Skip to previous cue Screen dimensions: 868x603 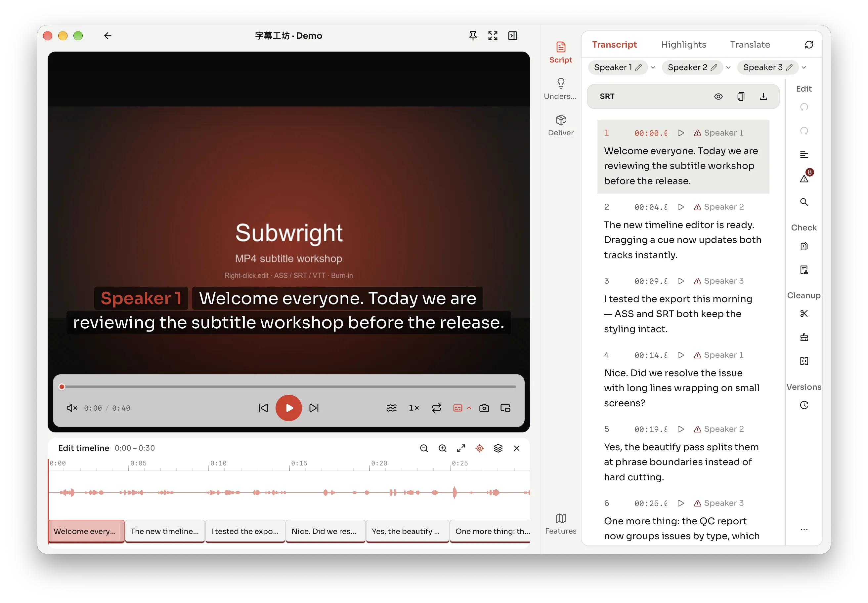(264, 408)
